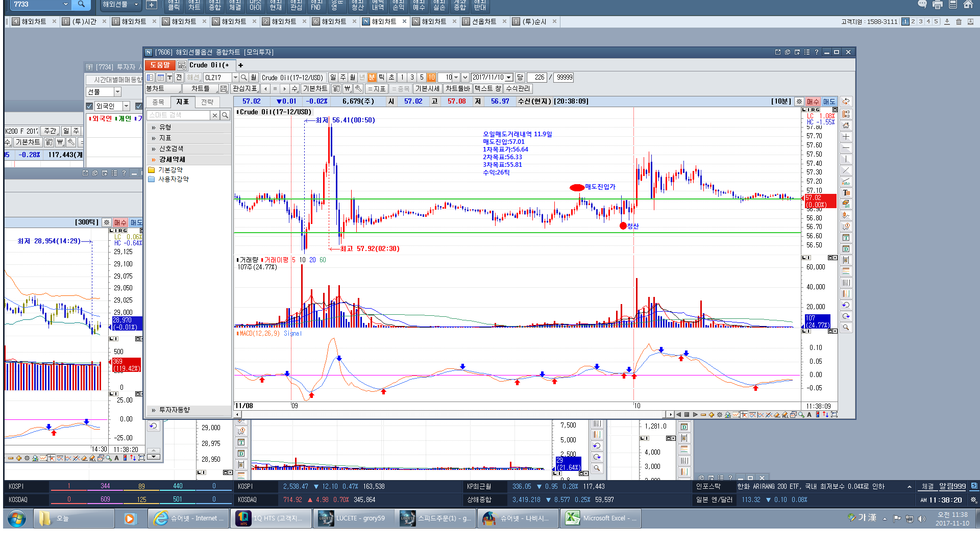This screenshot has height=551, width=980.
Task: Click the bottom toolbar gear settings icon
Action: (720, 415)
